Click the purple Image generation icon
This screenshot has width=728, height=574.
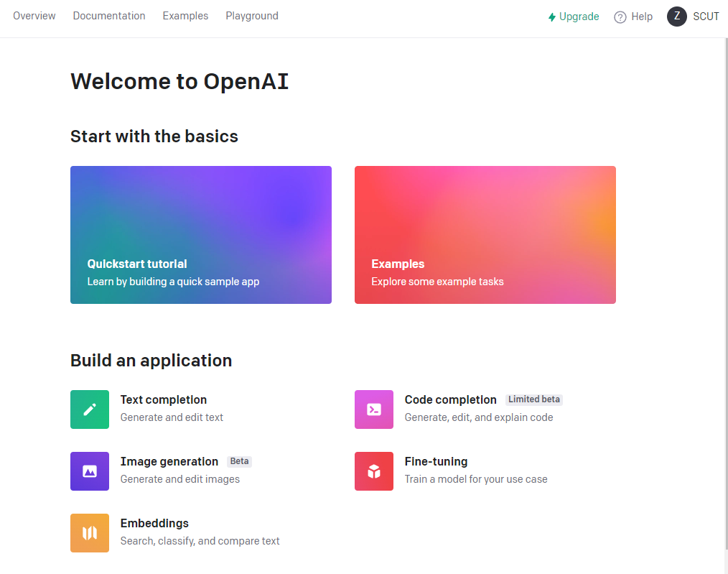point(90,471)
